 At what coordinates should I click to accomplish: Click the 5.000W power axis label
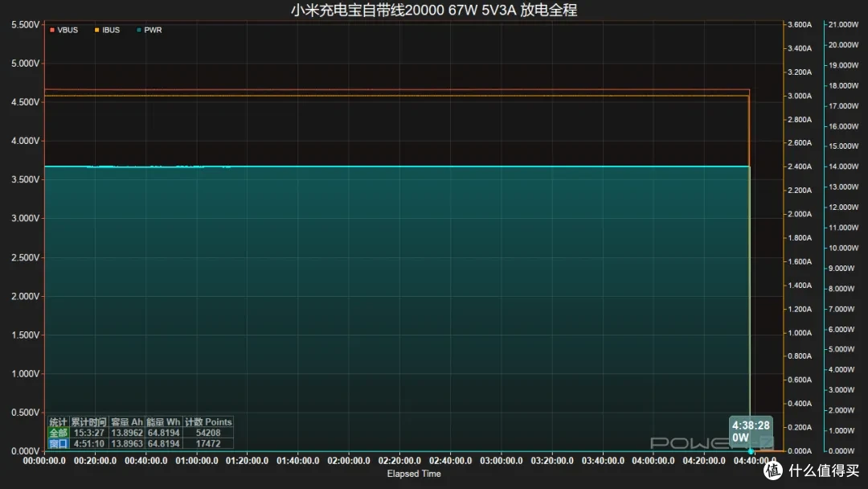842,349
